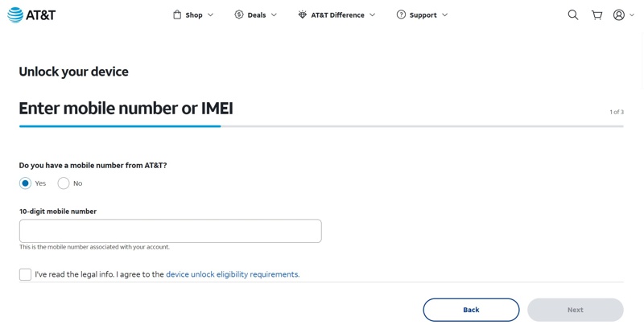Focus the 10-digit mobile number field

click(x=171, y=231)
